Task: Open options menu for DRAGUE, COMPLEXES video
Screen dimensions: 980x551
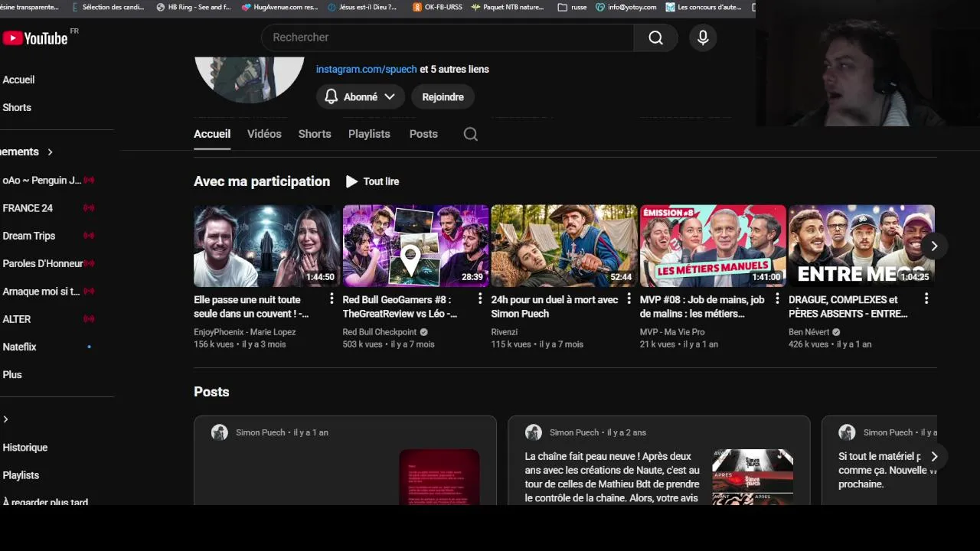Action: (x=926, y=298)
